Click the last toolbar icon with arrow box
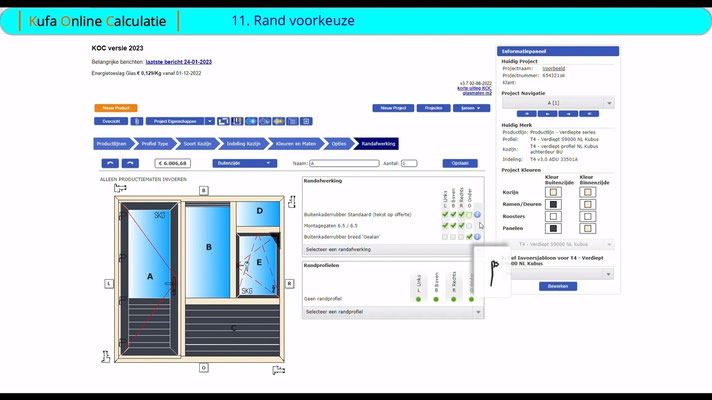This screenshot has height=400, width=712. (x=306, y=121)
